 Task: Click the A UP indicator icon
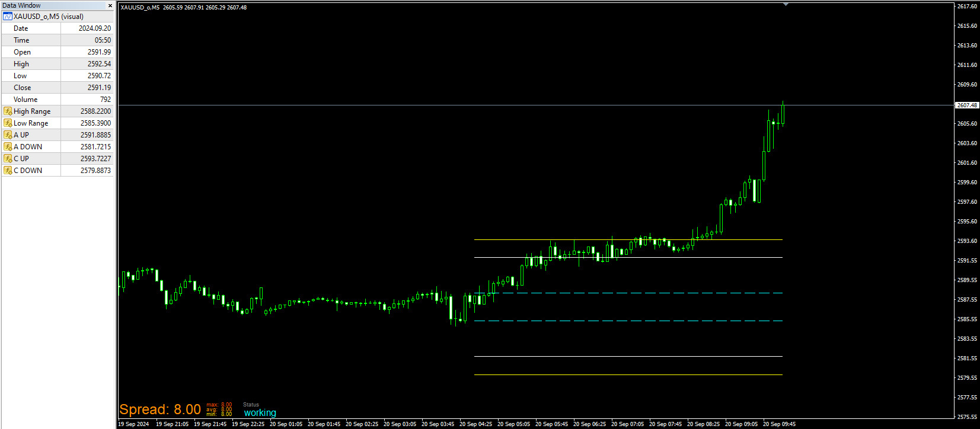coord(8,135)
